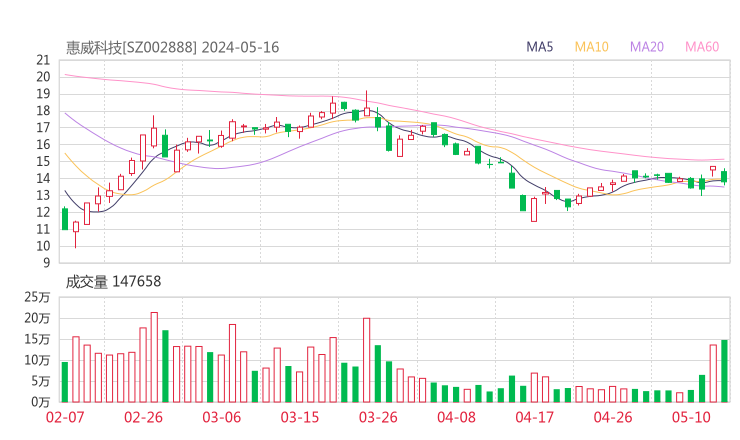Image resolution: width=740 pixels, height=440 pixels.
Task: Click the 03-06 date axis label
Action: click(222, 417)
